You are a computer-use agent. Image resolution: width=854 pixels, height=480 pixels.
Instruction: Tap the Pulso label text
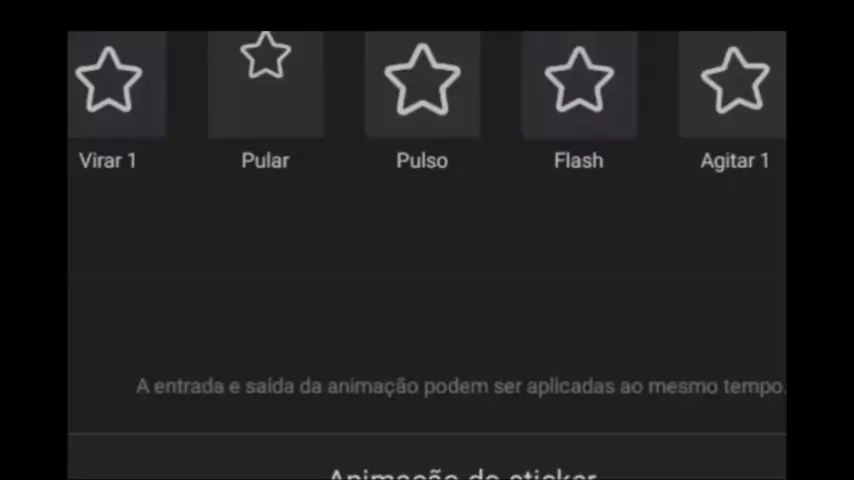click(422, 161)
